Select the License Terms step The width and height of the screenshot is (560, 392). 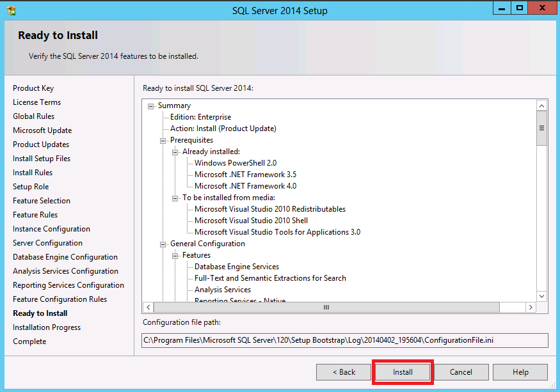(36, 102)
